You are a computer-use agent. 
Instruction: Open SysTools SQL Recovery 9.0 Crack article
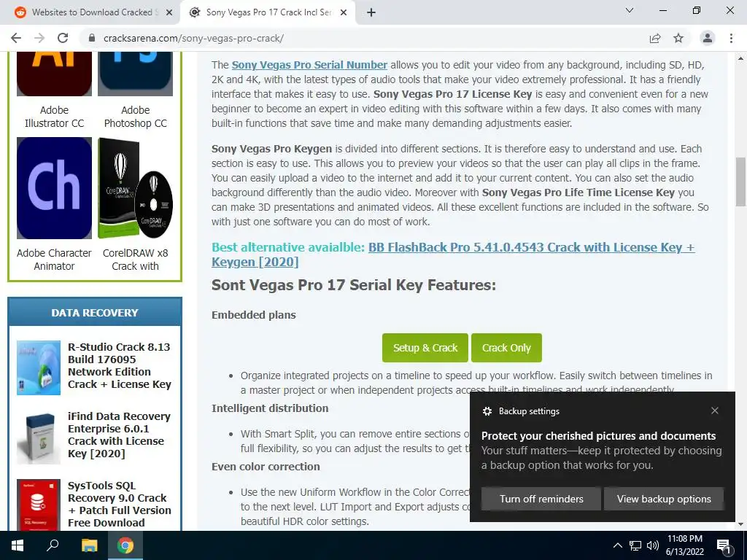click(119, 504)
